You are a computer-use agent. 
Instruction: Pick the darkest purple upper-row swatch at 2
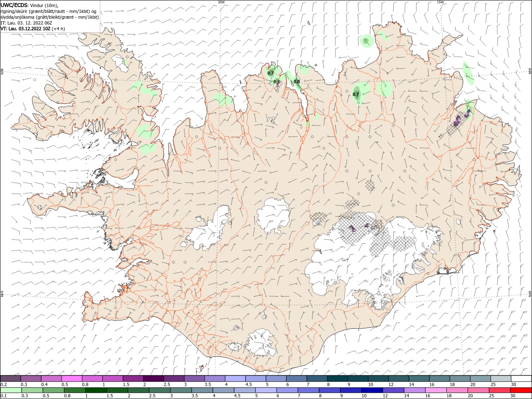pos(153,379)
